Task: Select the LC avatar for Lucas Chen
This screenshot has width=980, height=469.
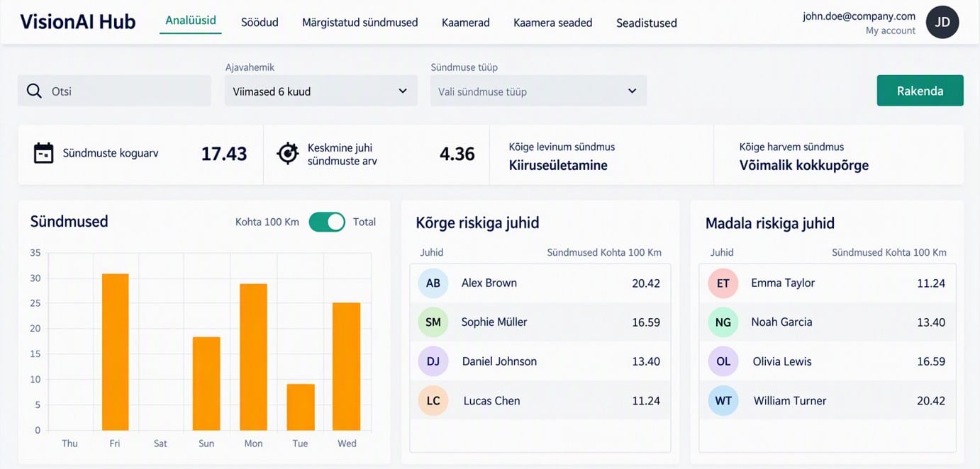Action: tap(433, 401)
